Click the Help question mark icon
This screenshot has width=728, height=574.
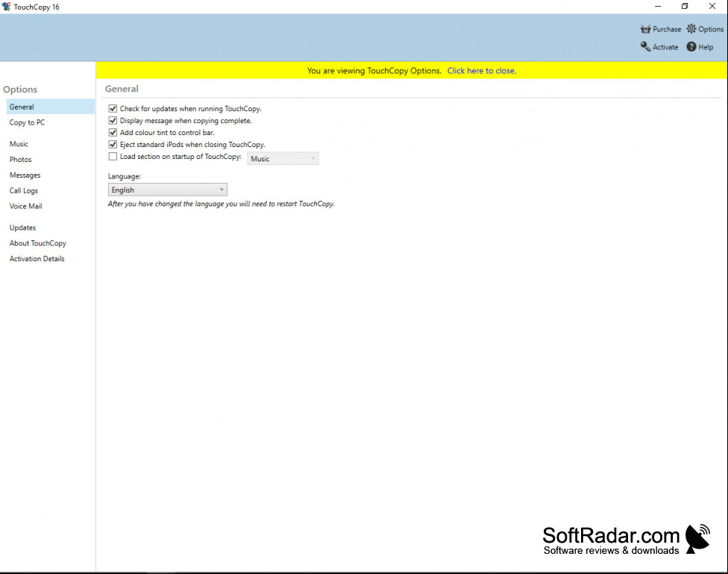click(691, 46)
